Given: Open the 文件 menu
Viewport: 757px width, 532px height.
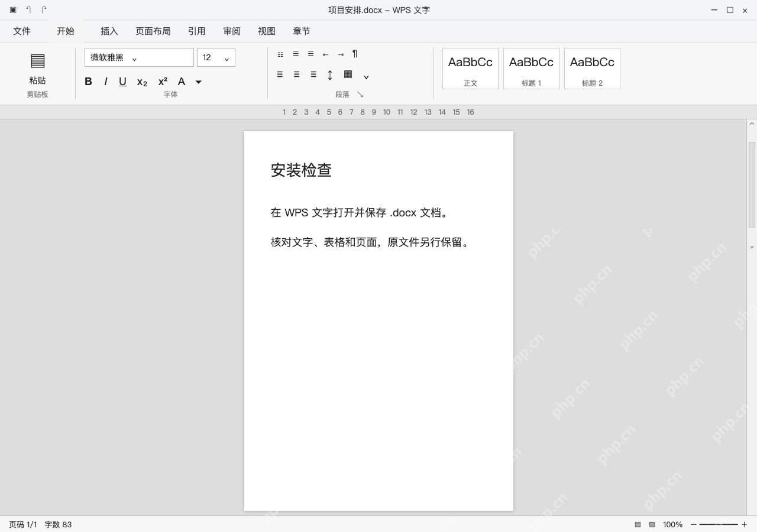Looking at the screenshot, I should (x=22, y=31).
